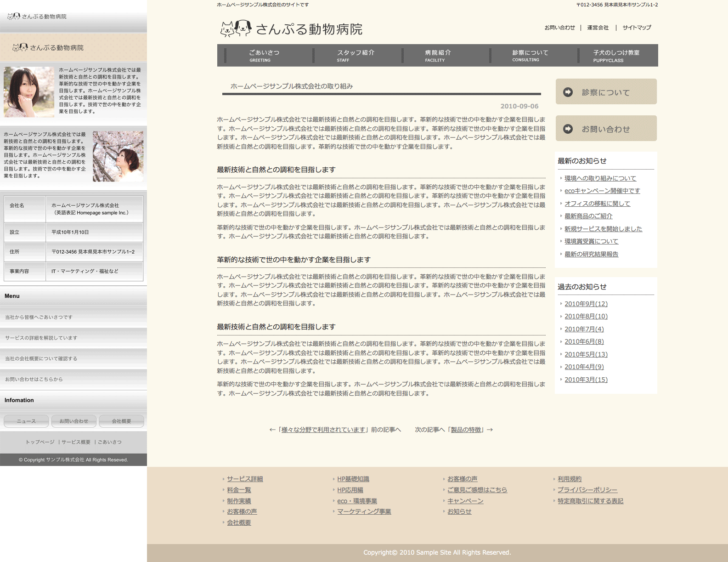
Task: Open the スタッフ紹介 STAFF nav tab
Action: coord(356,56)
